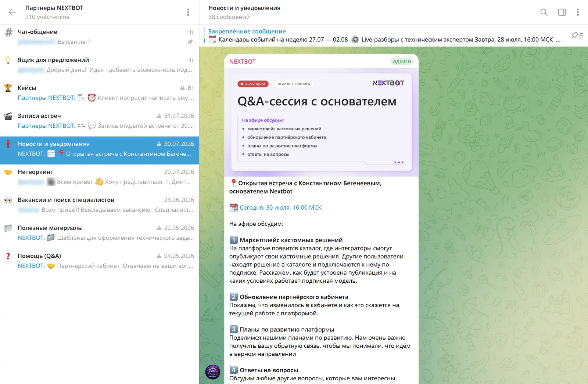Toggle the right sidebar panel icon
The height and width of the screenshot is (384, 588).
point(562,12)
